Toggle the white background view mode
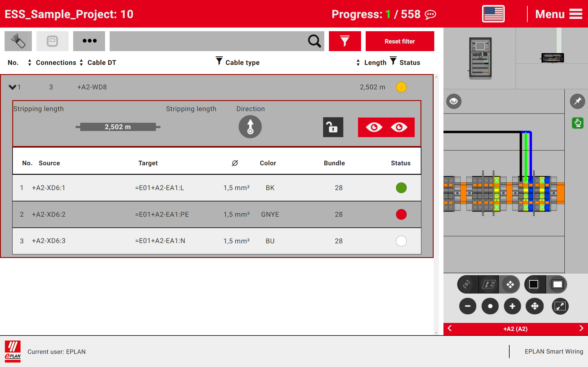Image resolution: width=588 pixels, height=367 pixels. [x=557, y=284]
